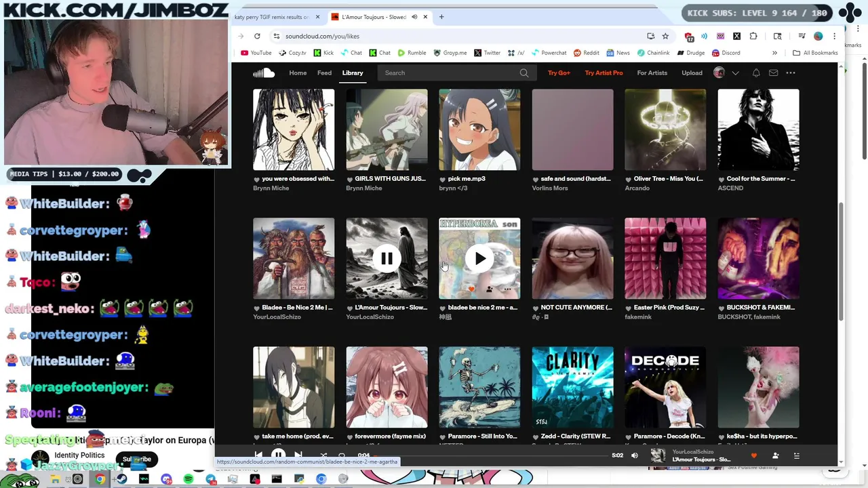Click the SoundCloud logo in the header
Image resolution: width=868 pixels, height=488 pixels.
tap(264, 73)
